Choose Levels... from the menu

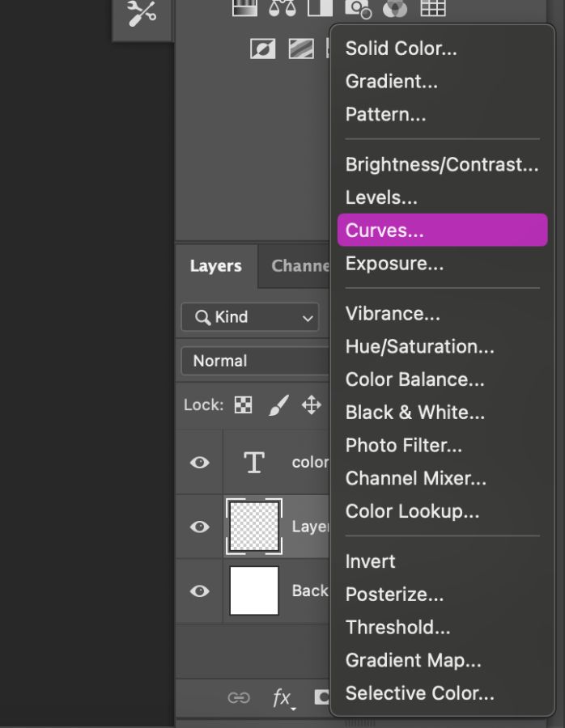point(442,197)
